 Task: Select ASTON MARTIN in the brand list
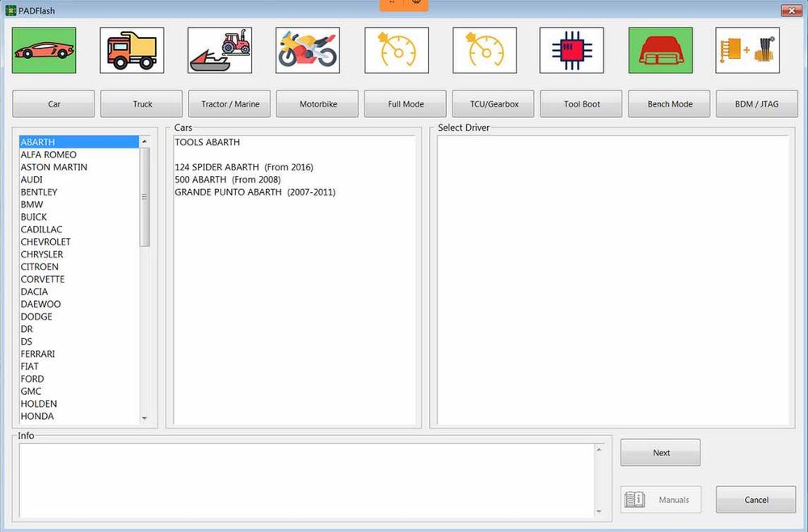click(x=79, y=167)
